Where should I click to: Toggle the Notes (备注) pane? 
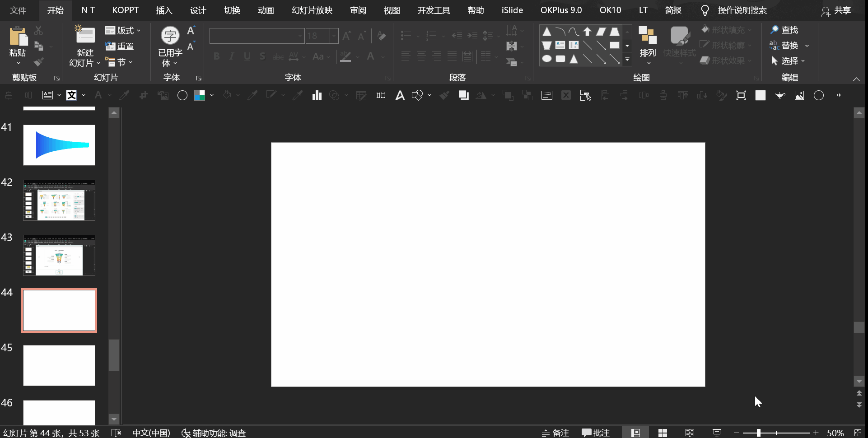tap(555, 433)
